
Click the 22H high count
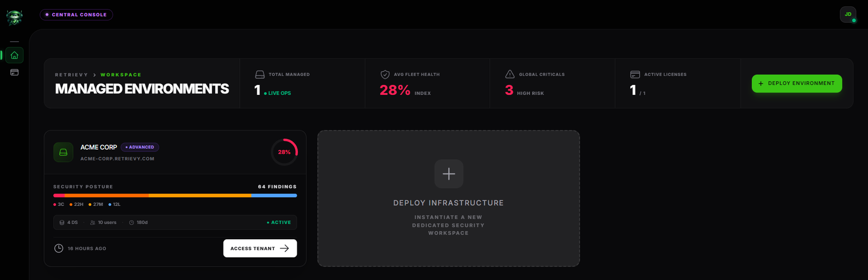coord(76,205)
